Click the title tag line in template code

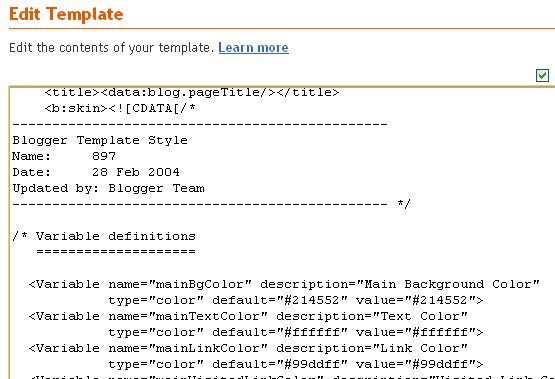tap(192, 92)
